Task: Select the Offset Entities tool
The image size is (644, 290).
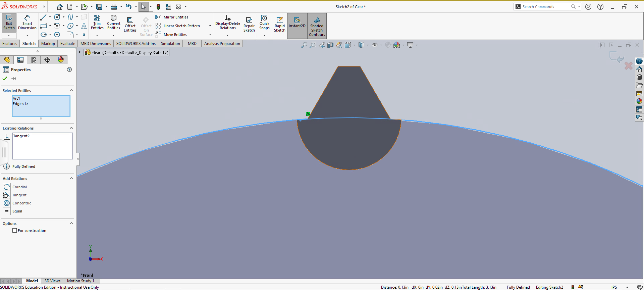Action: (130, 25)
